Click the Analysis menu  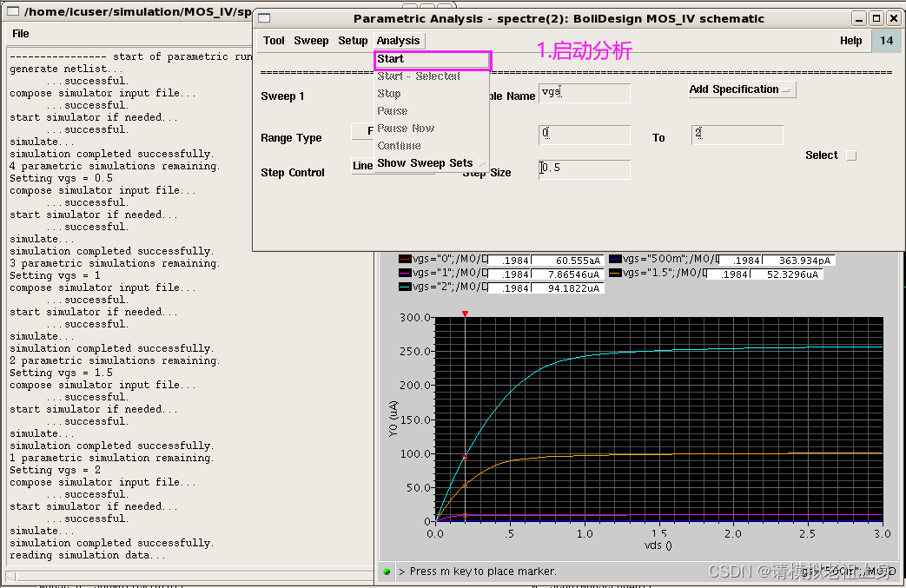tap(398, 41)
